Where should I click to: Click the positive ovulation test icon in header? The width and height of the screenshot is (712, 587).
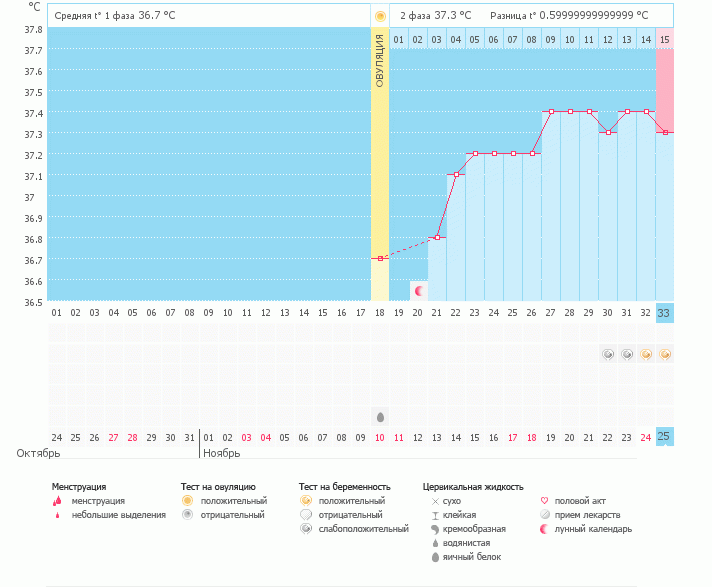point(380,16)
